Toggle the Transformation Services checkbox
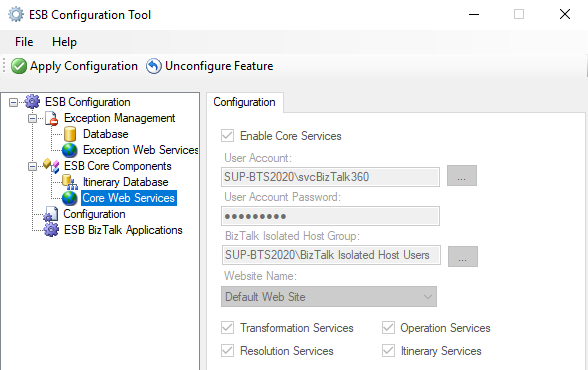 228,328
